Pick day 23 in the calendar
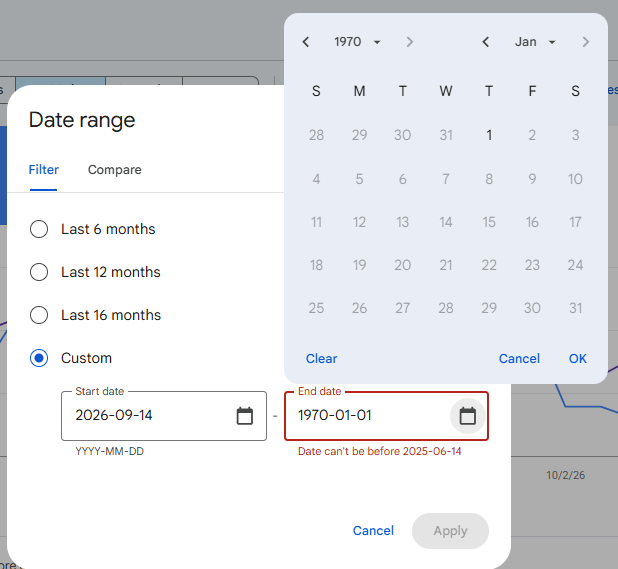 point(532,265)
